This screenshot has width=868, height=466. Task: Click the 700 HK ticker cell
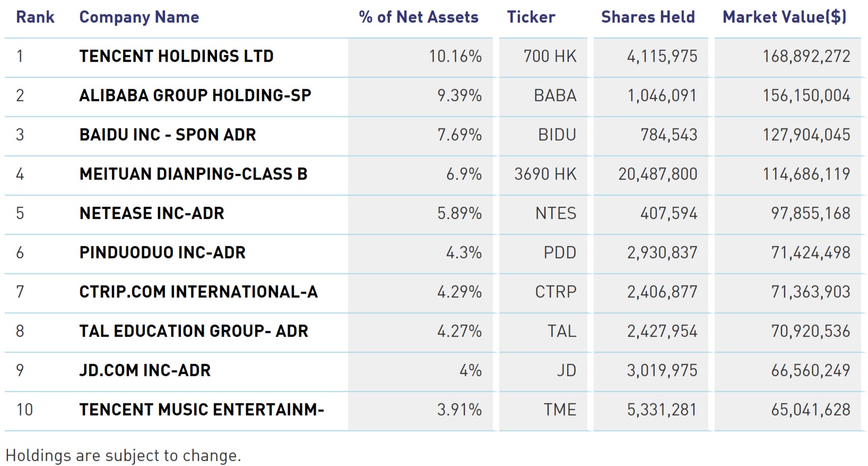click(x=550, y=56)
